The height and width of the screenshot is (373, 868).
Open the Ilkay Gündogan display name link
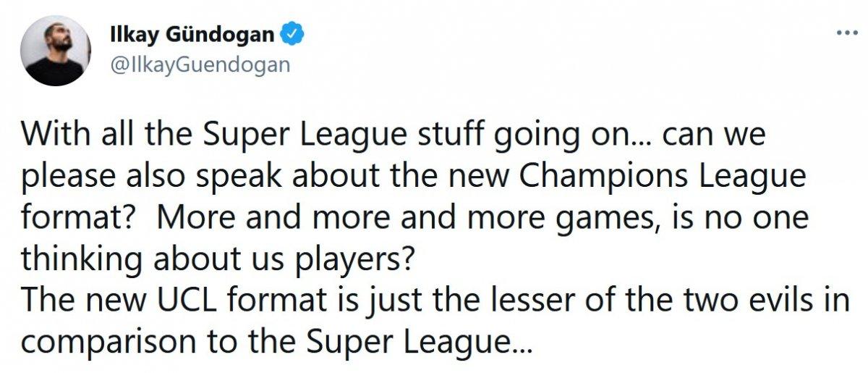[192, 34]
